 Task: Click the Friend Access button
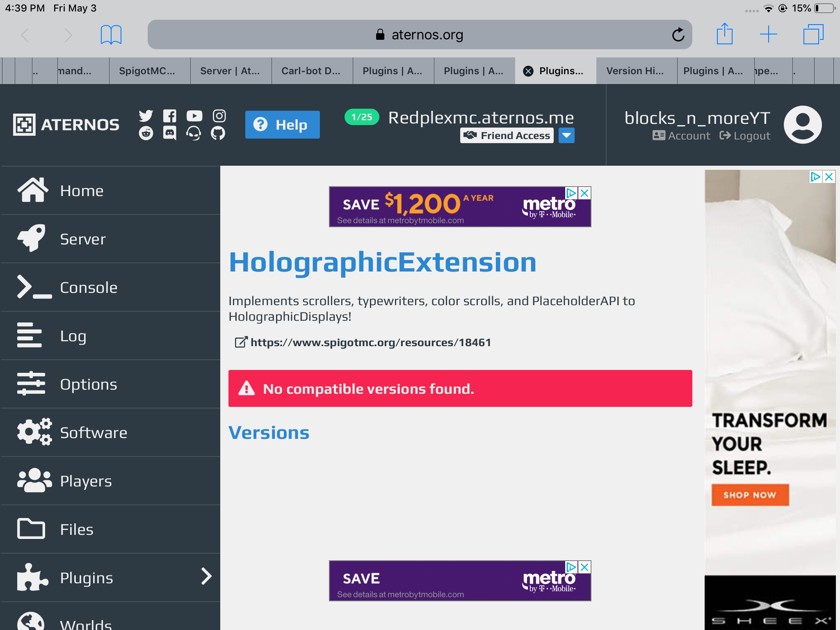(x=507, y=135)
